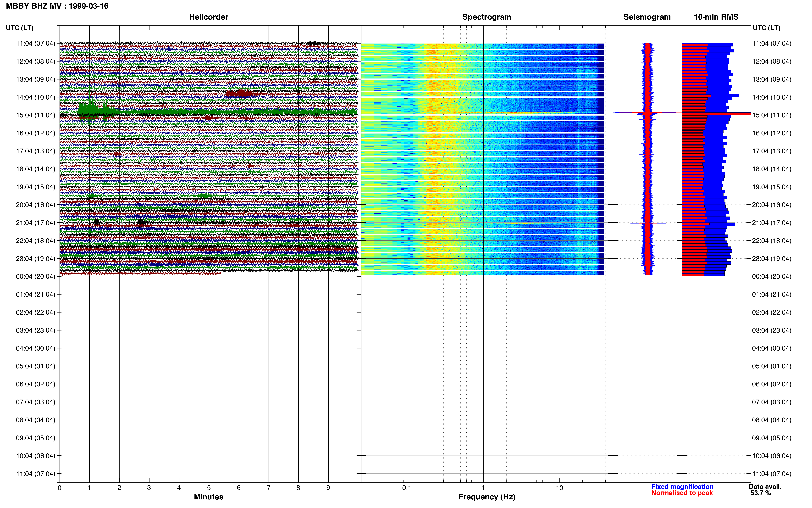Click left time label '01:04 (21:04)'
Screen dimensions: 812x508
coord(36,294)
